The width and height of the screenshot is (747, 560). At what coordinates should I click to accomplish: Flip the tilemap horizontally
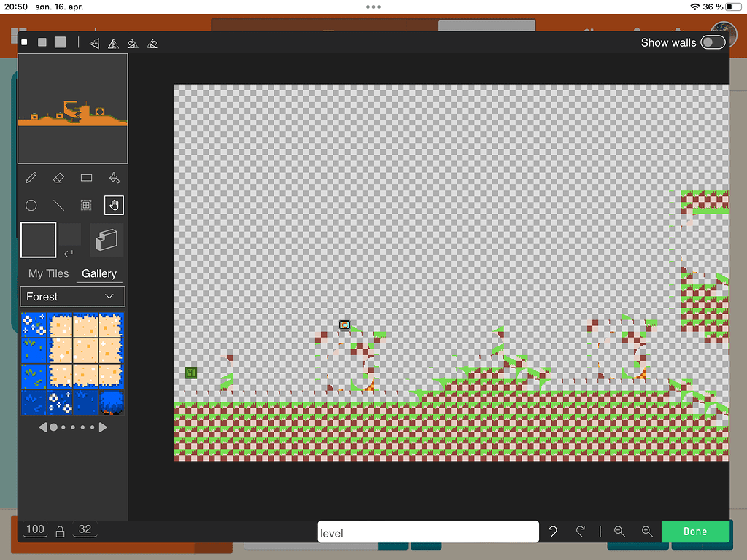click(x=94, y=43)
